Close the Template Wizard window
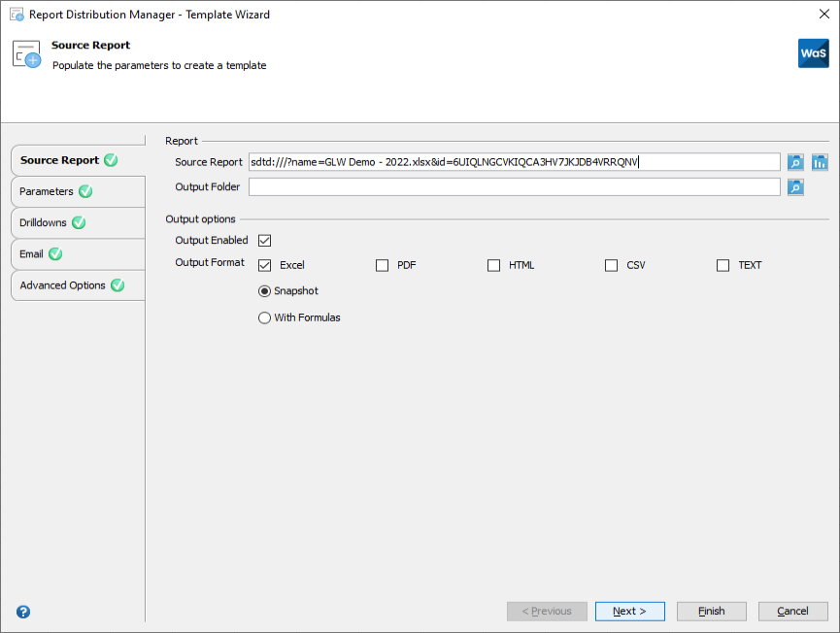This screenshot has width=840, height=633. pyautogui.click(x=823, y=15)
